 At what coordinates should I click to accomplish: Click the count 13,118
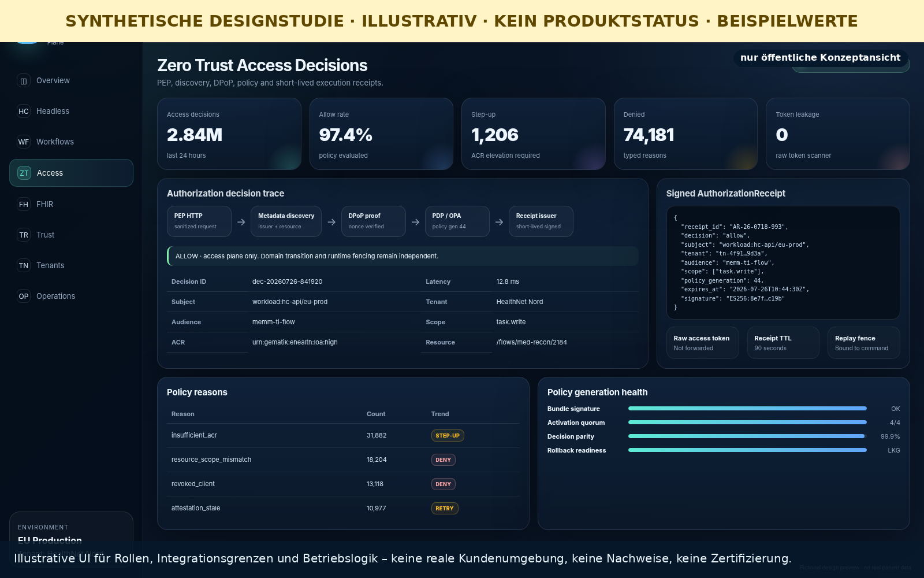click(x=375, y=484)
